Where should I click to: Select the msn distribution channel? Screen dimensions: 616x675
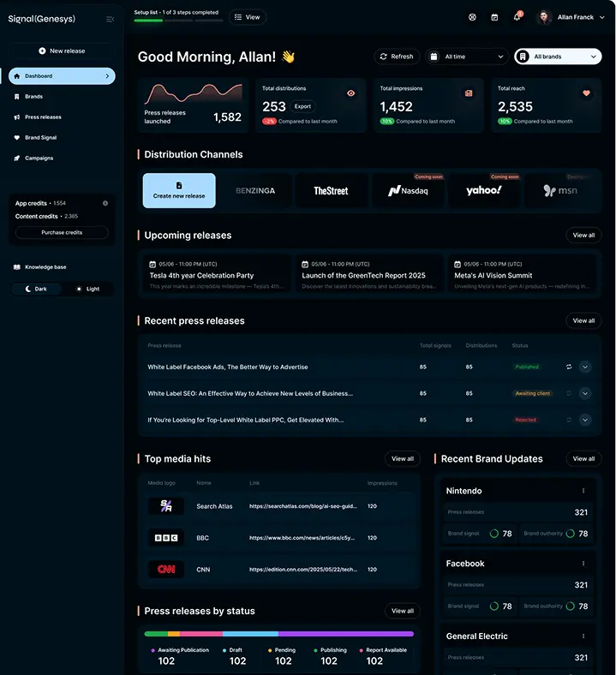click(560, 191)
